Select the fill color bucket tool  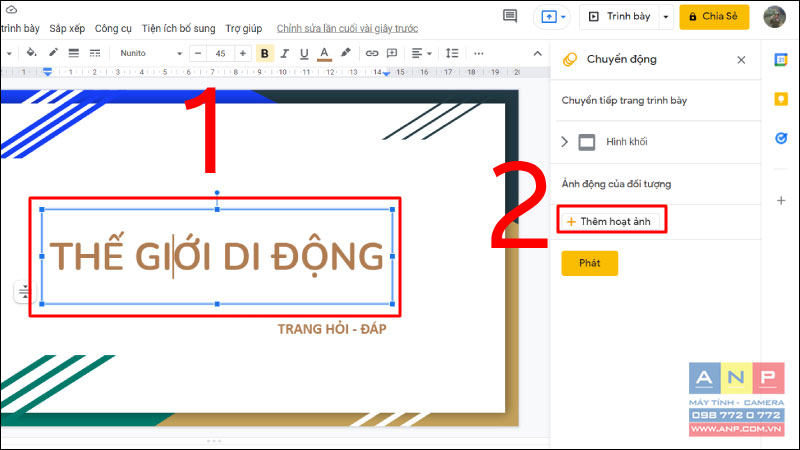click(x=31, y=53)
